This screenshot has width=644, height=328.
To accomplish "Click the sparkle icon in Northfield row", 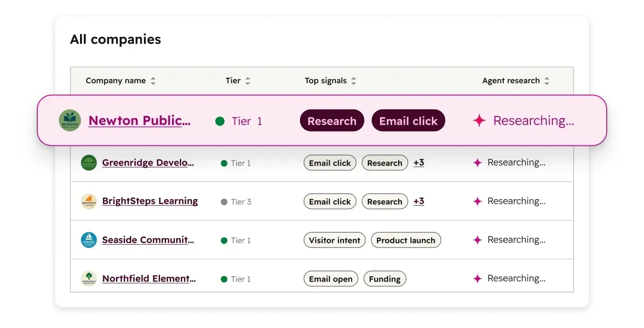I will [477, 279].
